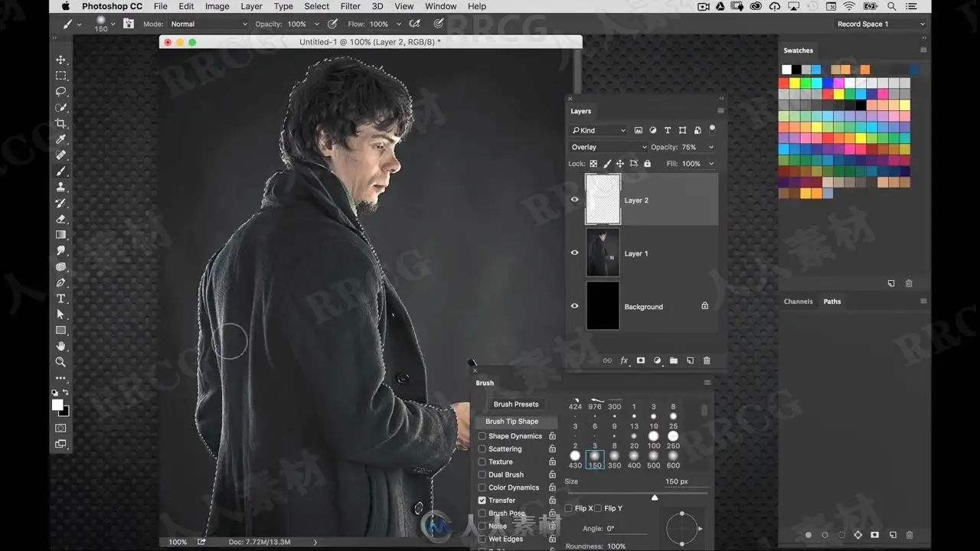This screenshot has height=551, width=980.
Task: Select the Quick Selection tool
Action: 61,108
